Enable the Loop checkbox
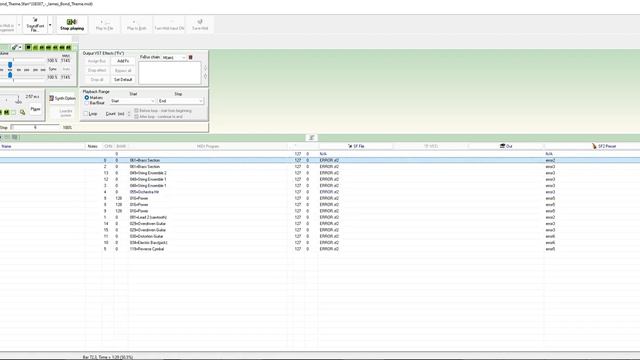 tap(86, 114)
